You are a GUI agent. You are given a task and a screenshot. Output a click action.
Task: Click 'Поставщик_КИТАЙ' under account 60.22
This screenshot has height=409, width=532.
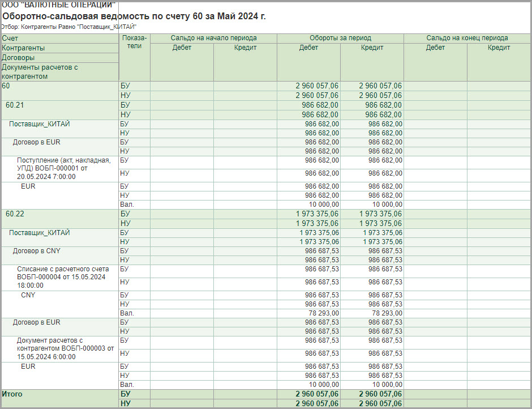(40, 233)
